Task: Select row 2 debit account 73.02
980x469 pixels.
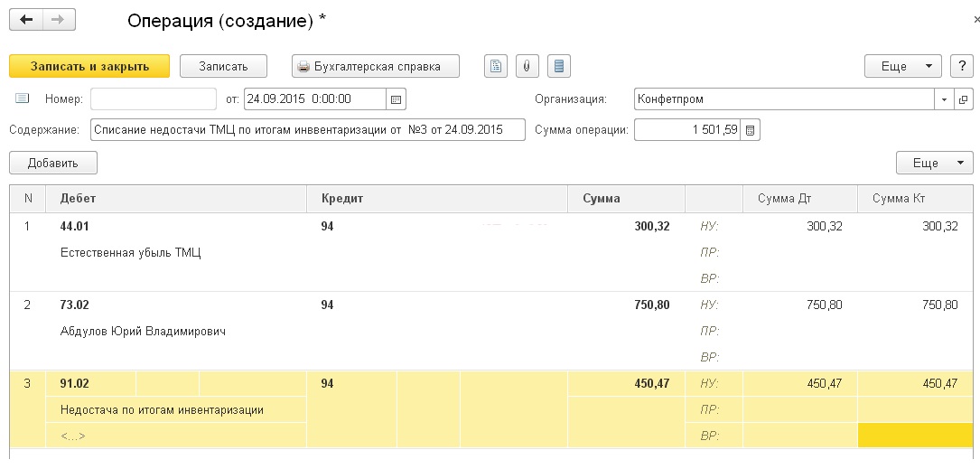Action: [74, 305]
